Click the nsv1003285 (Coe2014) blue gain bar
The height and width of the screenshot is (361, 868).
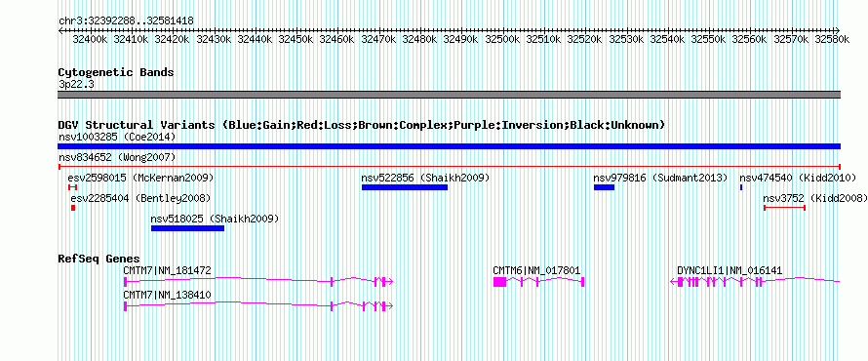(449, 146)
